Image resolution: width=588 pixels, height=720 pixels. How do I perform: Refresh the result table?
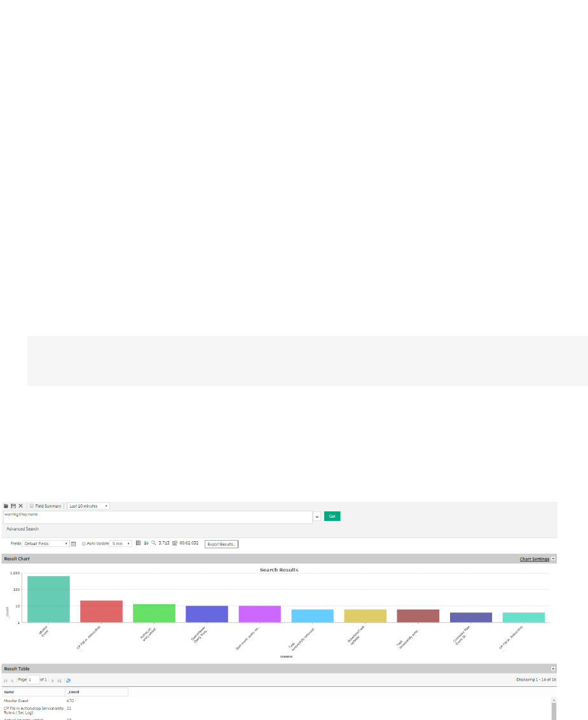click(x=69, y=681)
